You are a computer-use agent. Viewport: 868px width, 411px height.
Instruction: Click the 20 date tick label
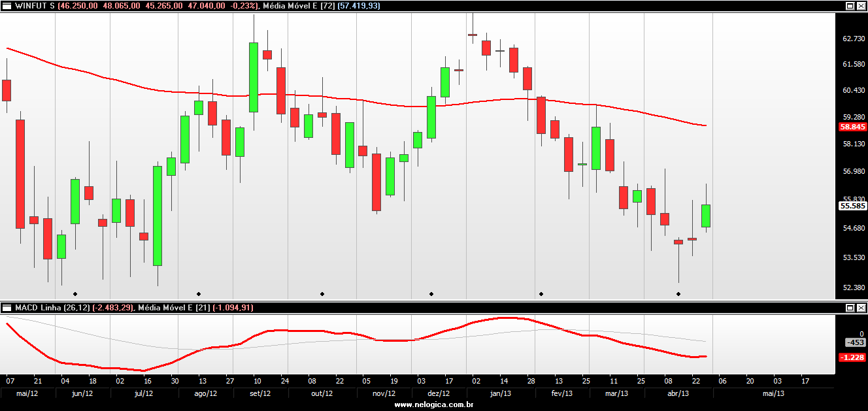(750, 380)
